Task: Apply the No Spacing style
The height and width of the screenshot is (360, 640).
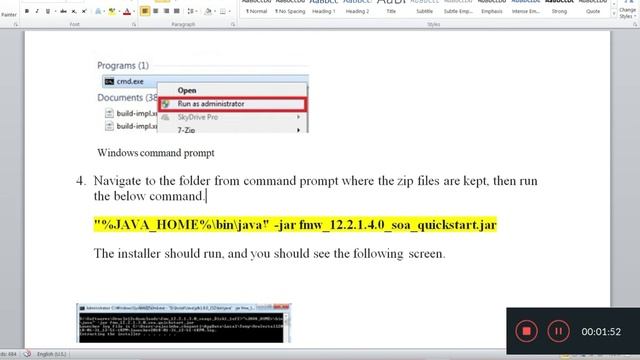Action: point(290,7)
